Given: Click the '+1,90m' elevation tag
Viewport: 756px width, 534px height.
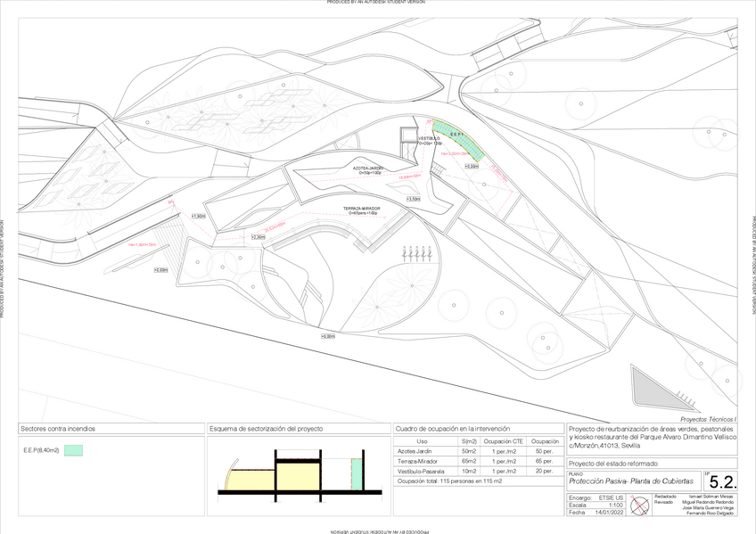Looking at the screenshot, I should (199, 217).
